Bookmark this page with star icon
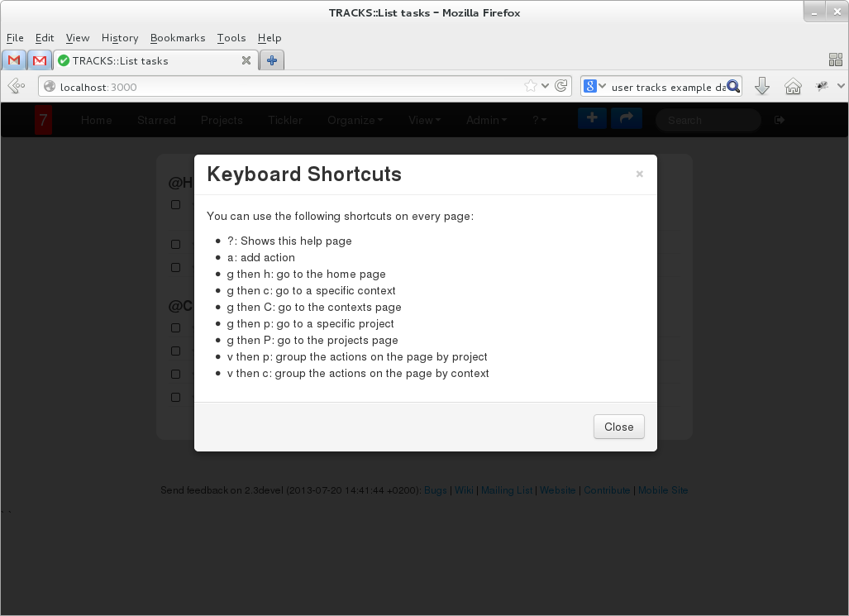Image resolution: width=849 pixels, height=616 pixels. pyautogui.click(x=531, y=86)
